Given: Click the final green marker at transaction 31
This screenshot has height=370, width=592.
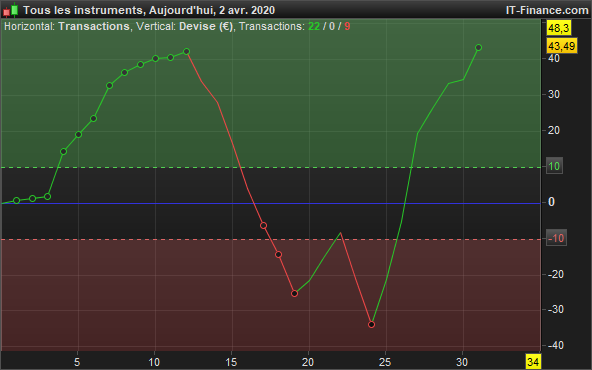Looking at the screenshot, I should coord(478,48).
